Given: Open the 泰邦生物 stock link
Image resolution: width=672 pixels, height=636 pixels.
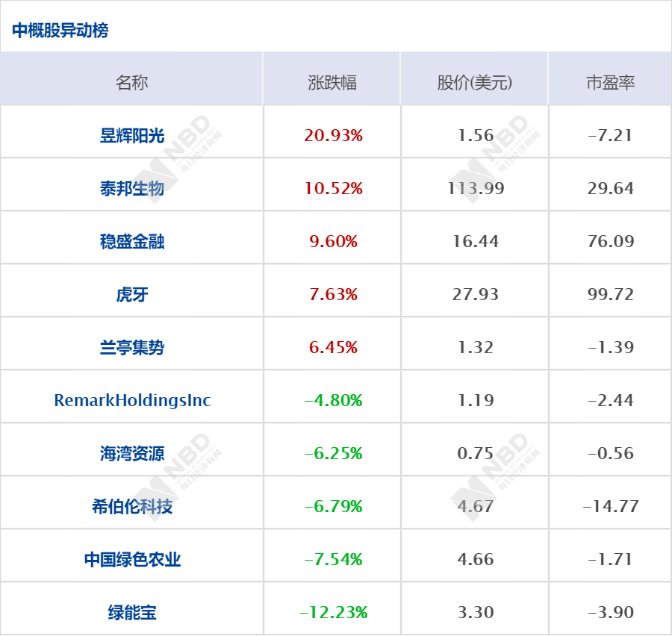Looking at the screenshot, I should [x=132, y=188].
